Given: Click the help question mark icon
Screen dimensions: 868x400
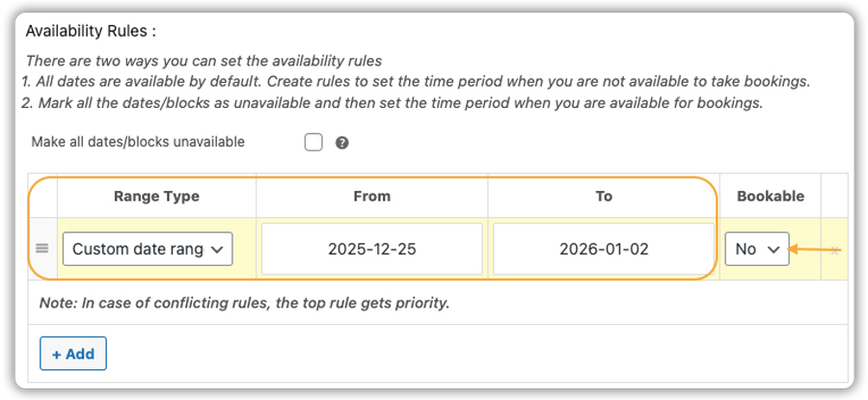Looking at the screenshot, I should click(341, 143).
